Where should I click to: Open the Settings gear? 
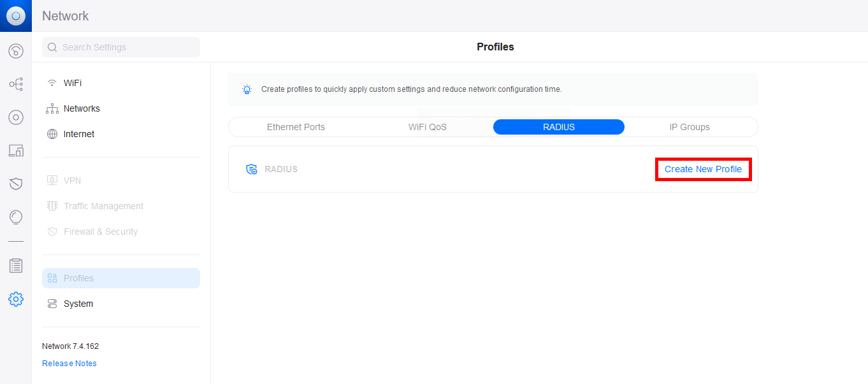tap(15, 299)
